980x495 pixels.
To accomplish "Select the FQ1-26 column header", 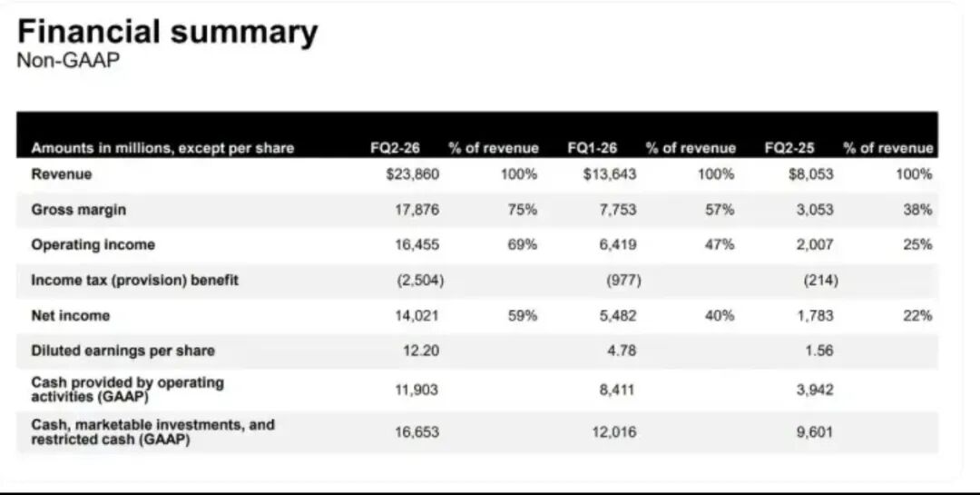I will [592, 148].
